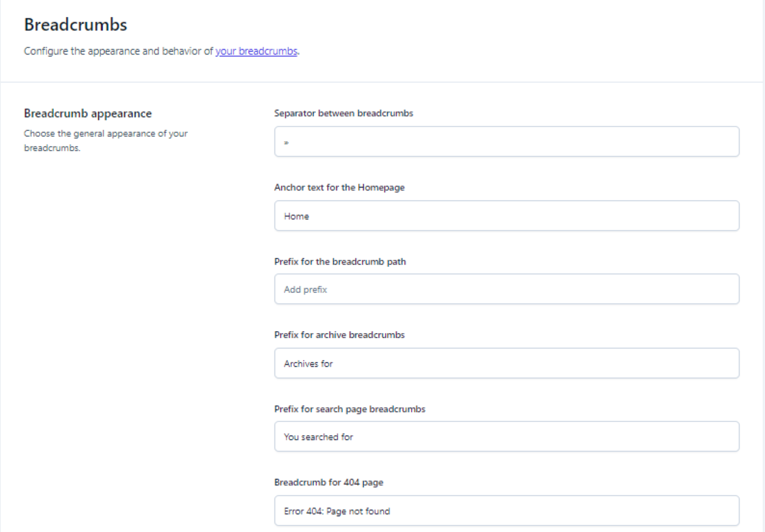
Task: Click the 'Separator between breadcrumbs' input field
Action: [x=506, y=142]
